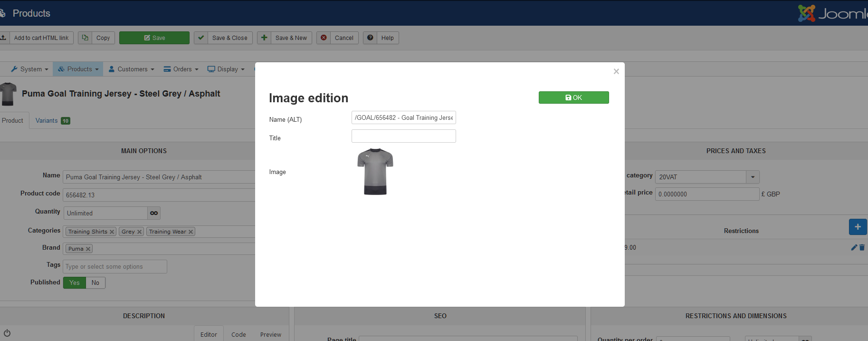The height and width of the screenshot is (341, 868).
Task: Click the Help question mark icon
Action: pyautogui.click(x=371, y=38)
